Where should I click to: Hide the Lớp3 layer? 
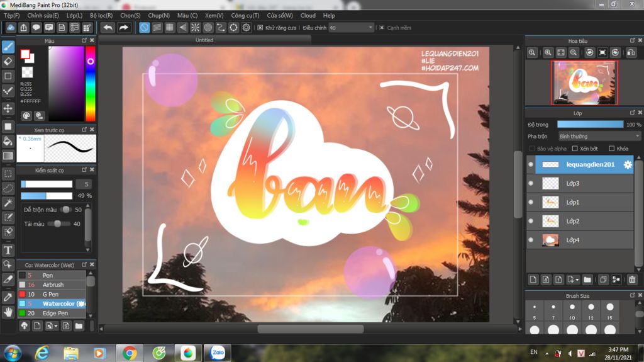pos(531,183)
